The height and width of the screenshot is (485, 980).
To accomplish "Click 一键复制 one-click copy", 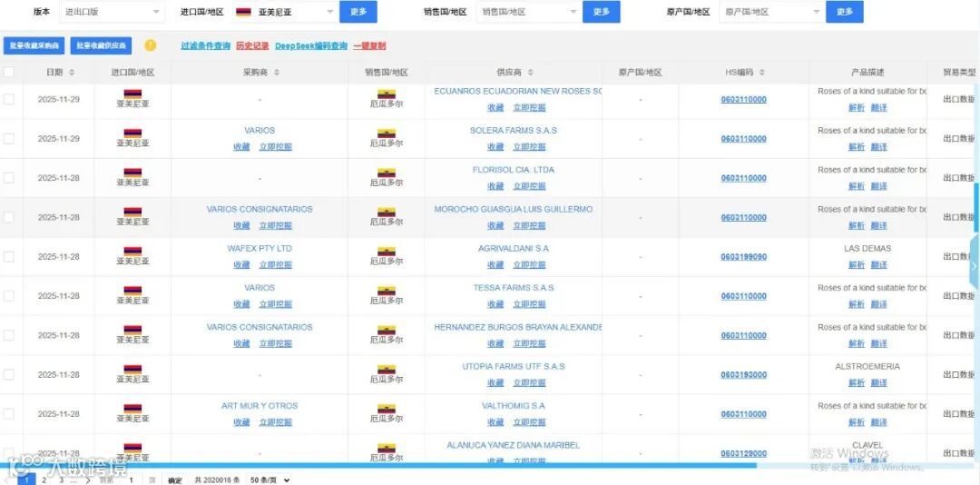I will [369, 45].
